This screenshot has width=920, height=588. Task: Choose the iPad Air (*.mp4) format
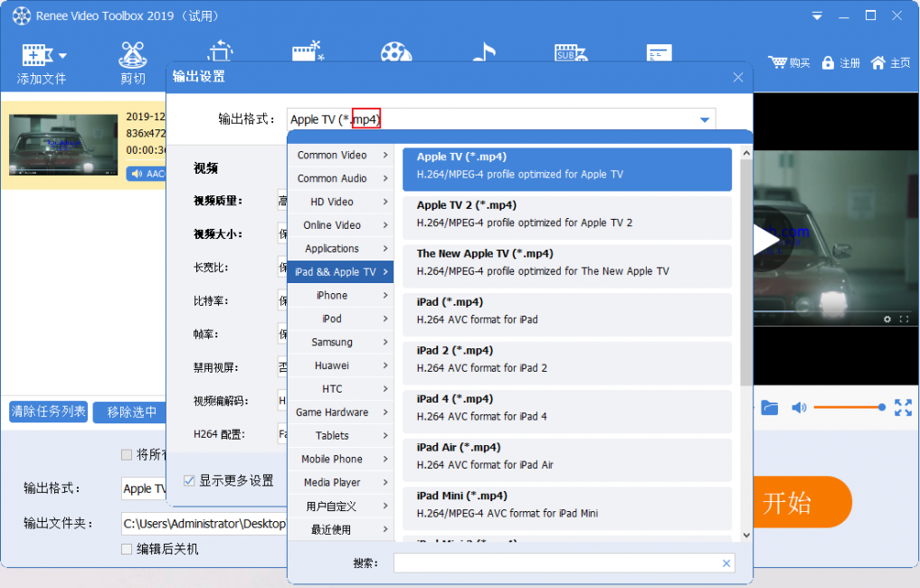567,460
